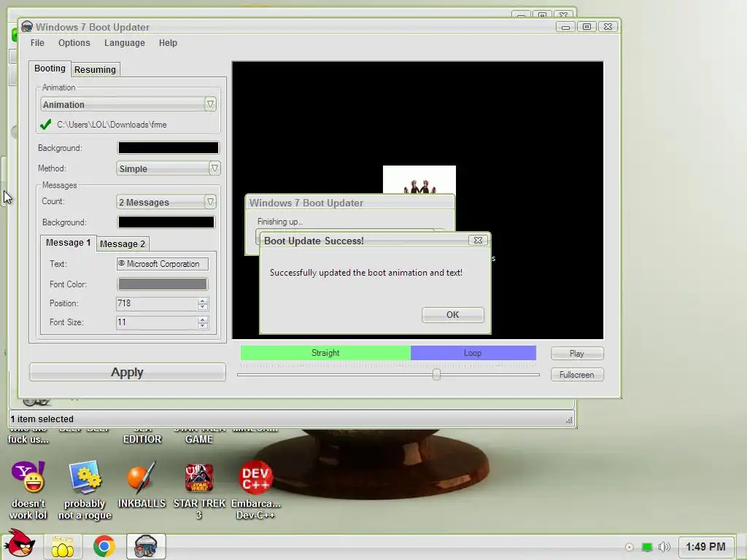This screenshot has height=560, width=747.
Task: Open the eggs folder taskbar icon
Action: coord(63,546)
